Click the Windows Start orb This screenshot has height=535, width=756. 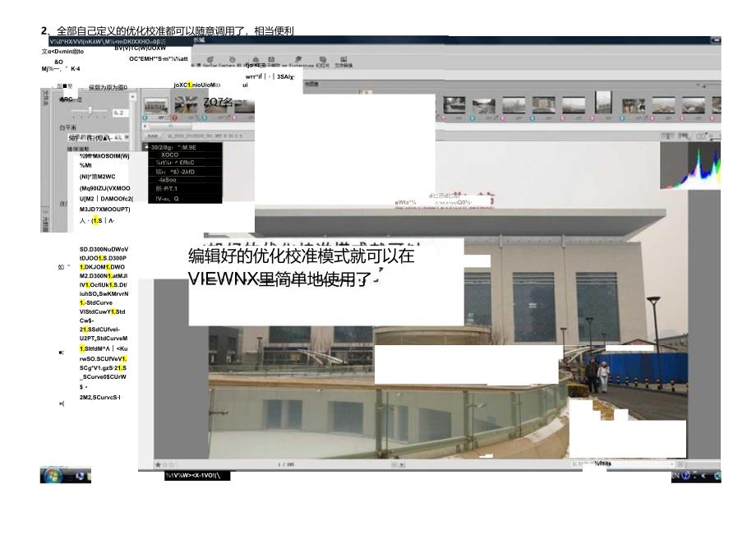pos(52,475)
